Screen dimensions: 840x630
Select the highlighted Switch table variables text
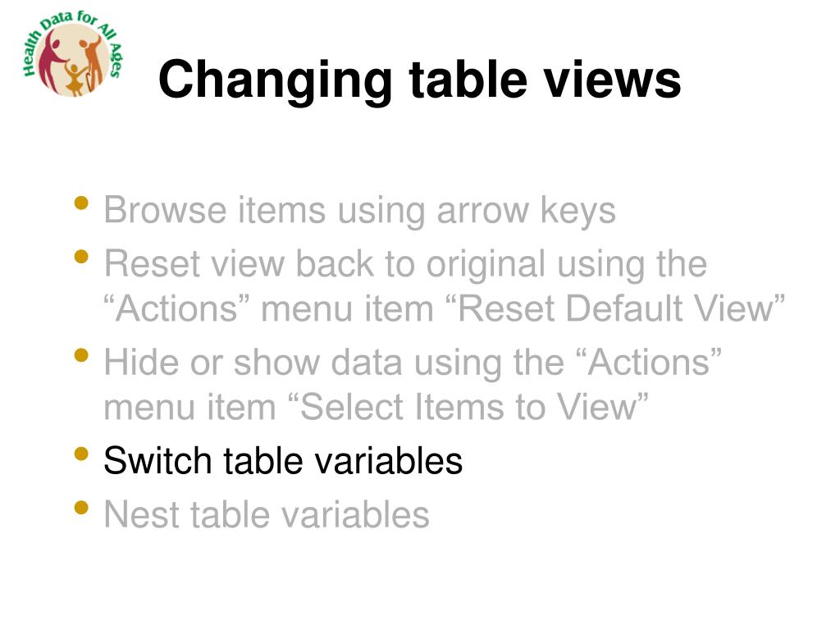283,461
